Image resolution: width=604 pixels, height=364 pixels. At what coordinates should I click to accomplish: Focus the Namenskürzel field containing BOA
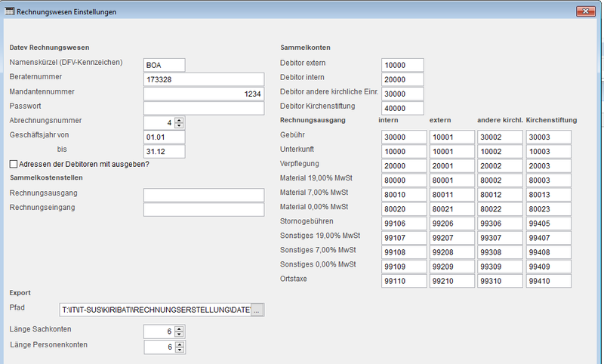tap(165, 65)
